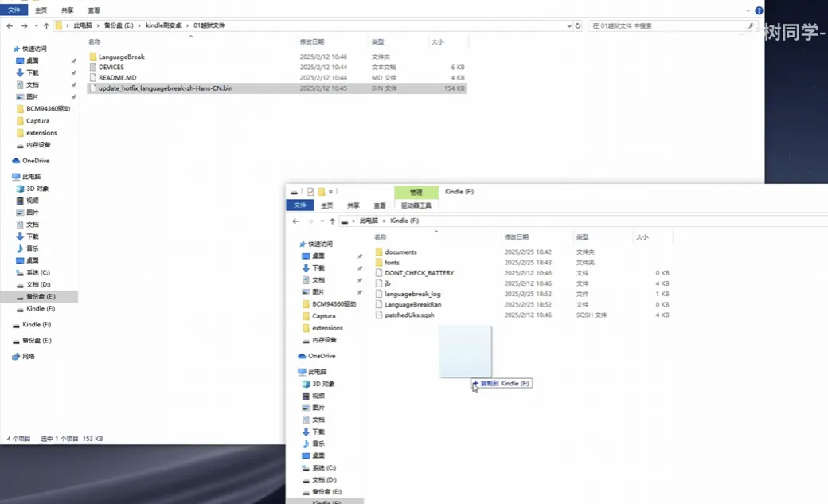This screenshot has height=504, width=828.
Task: Expand chevron after 备份盘 (E:) breadcrumb
Action: click(139, 25)
